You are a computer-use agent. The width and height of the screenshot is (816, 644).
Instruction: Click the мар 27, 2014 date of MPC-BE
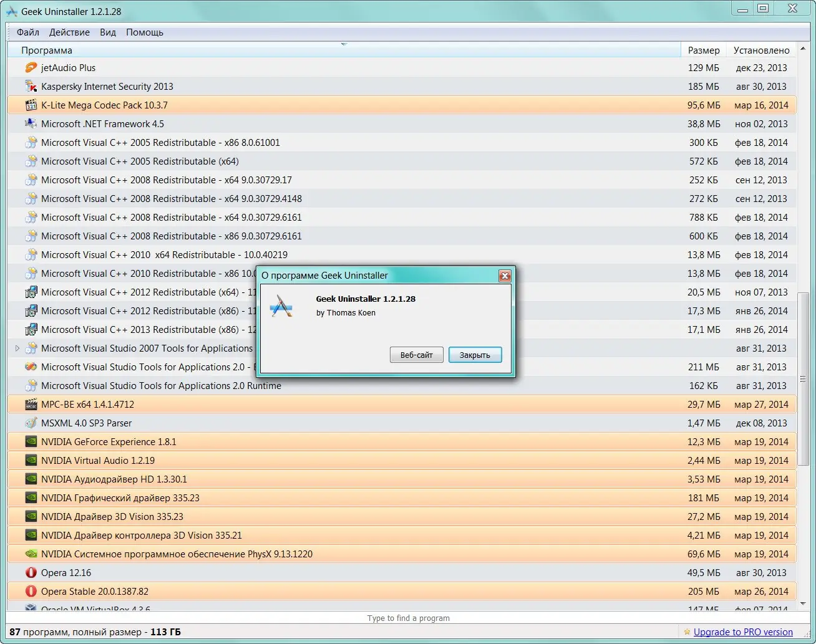point(761,404)
